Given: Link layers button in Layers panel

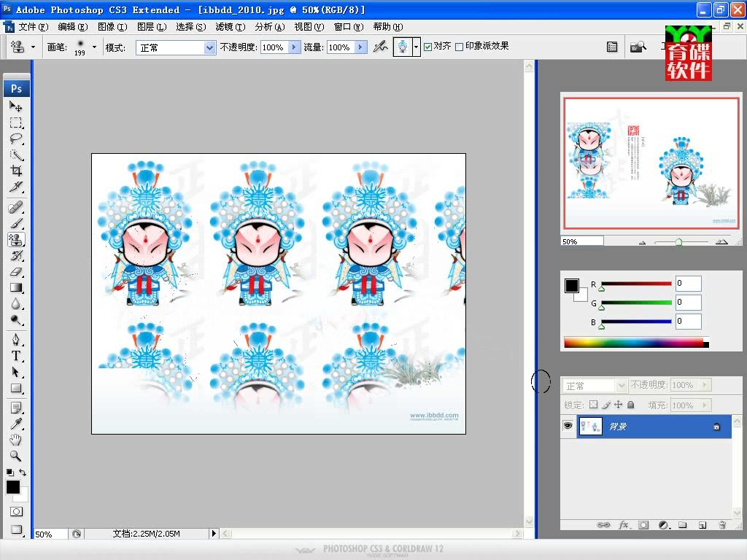Looking at the screenshot, I should tap(603, 525).
